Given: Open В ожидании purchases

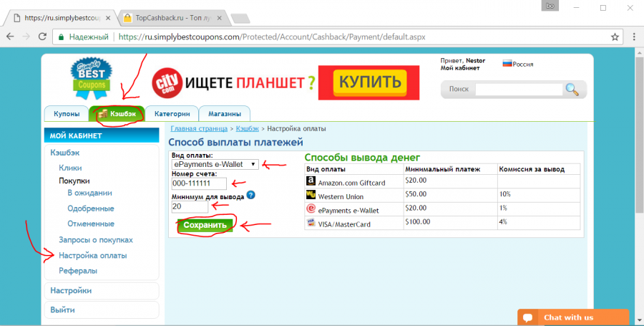Looking at the screenshot, I should [89, 193].
